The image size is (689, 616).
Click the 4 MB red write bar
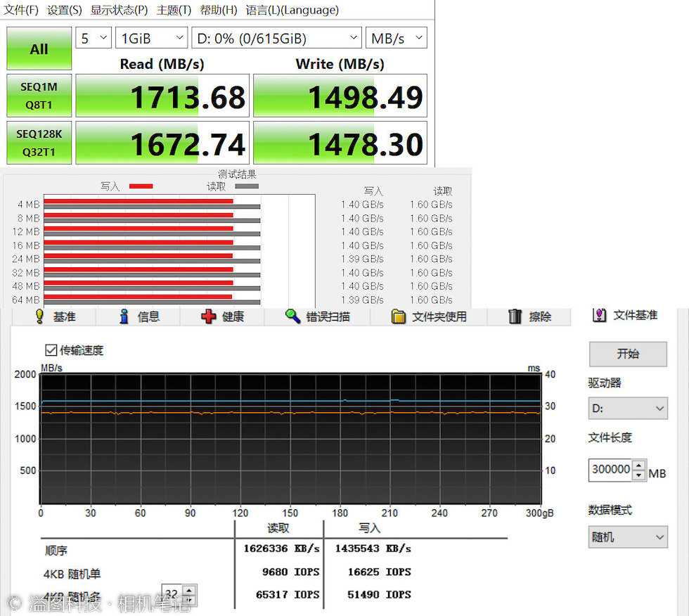point(139,202)
